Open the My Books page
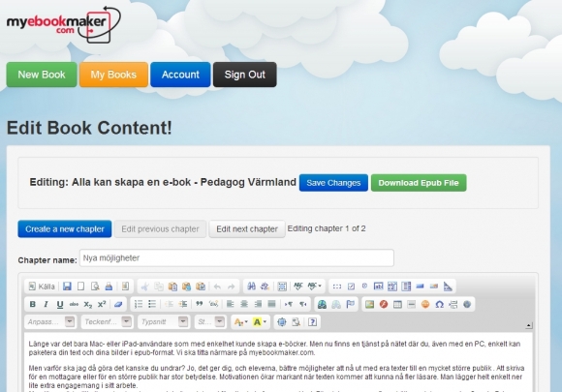Screen dimensions: 562x392 coord(113,75)
